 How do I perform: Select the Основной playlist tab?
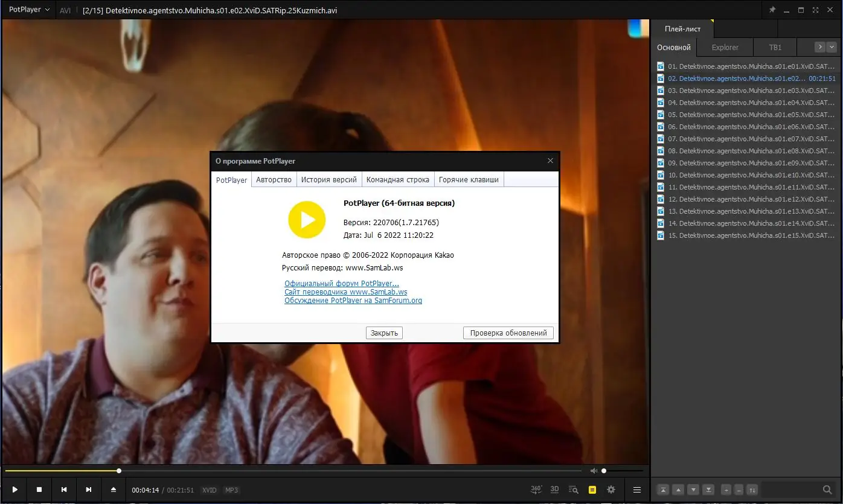pos(674,47)
